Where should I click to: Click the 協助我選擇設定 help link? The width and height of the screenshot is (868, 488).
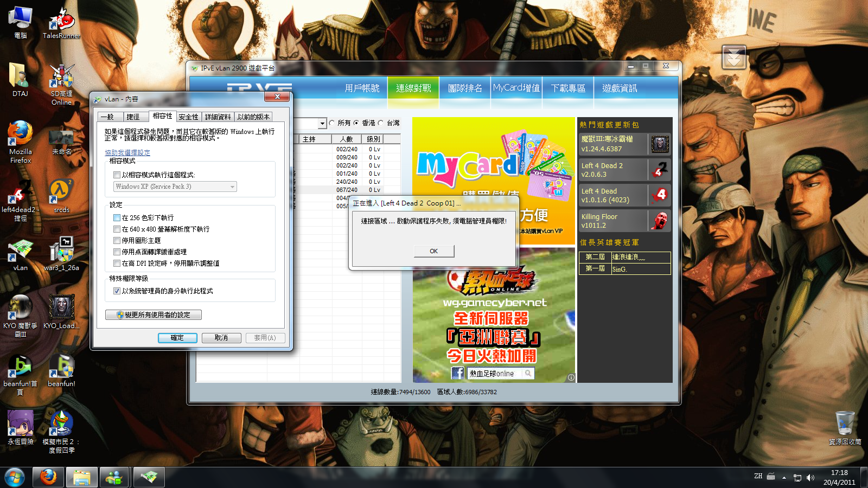point(127,153)
